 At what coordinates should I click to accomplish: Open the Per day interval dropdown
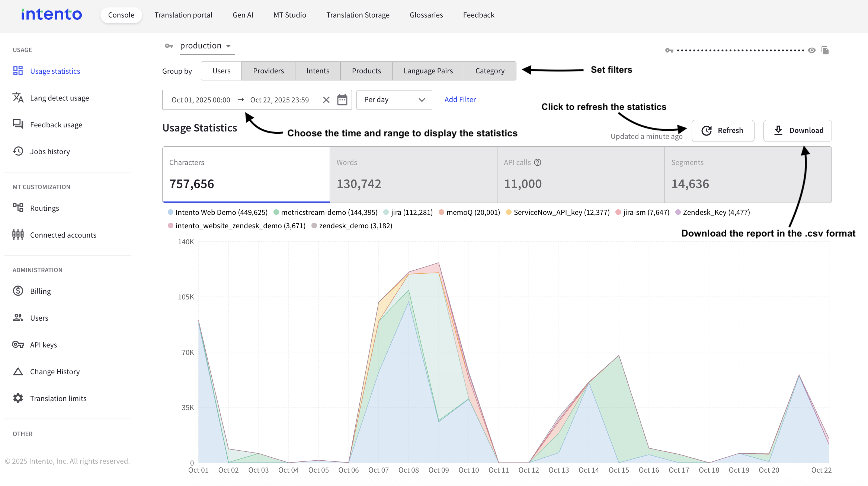[394, 100]
